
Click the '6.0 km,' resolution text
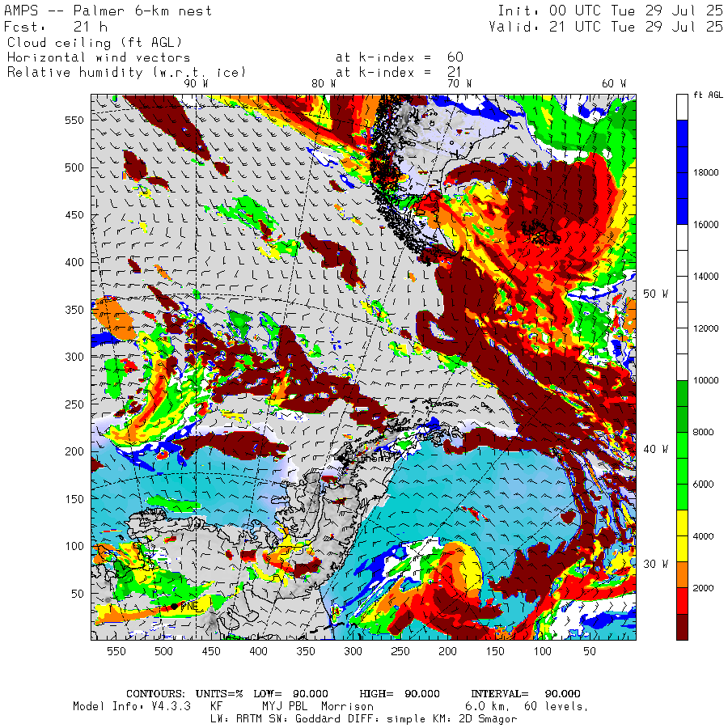pyautogui.click(x=488, y=707)
